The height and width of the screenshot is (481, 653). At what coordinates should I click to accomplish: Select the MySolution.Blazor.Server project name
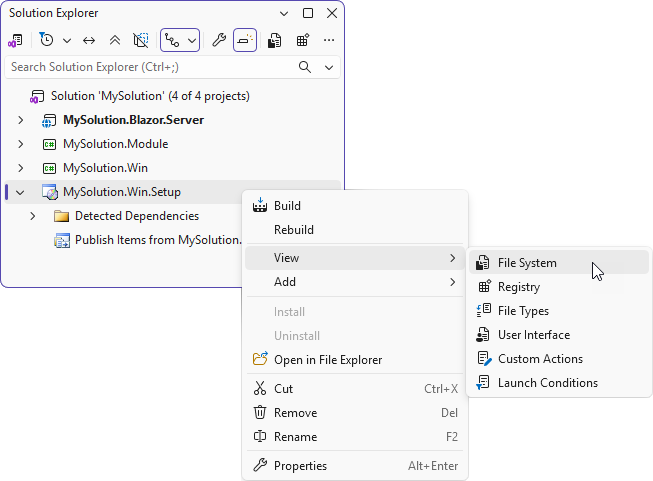(x=134, y=120)
